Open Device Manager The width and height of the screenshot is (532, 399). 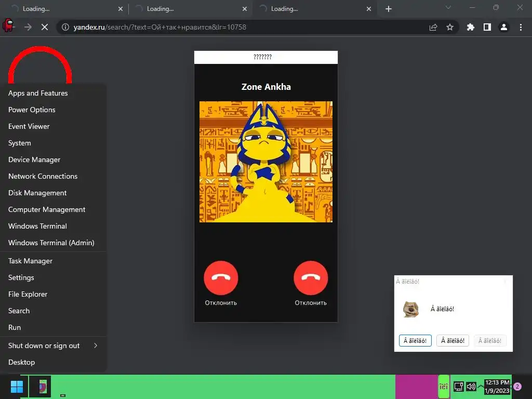(x=54, y=159)
